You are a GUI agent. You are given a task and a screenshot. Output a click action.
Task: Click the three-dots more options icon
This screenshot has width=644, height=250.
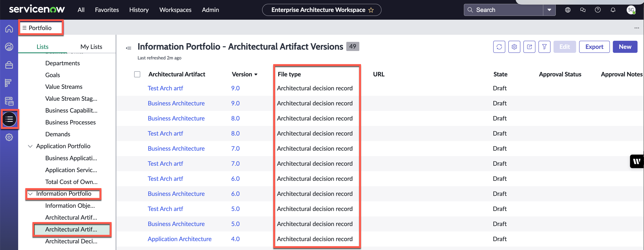pyautogui.click(x=636, y=28)
